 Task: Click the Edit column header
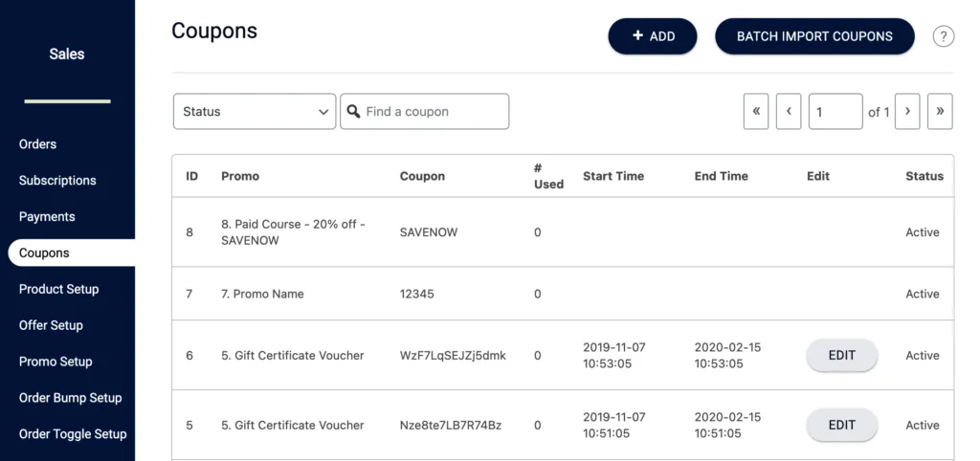[x=818, y=176]
